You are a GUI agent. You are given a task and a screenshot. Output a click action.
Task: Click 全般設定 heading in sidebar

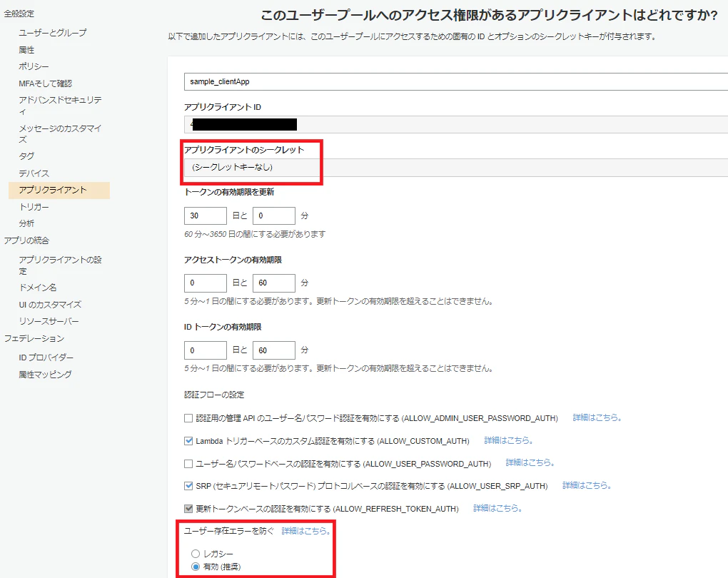tap(19, 14)
